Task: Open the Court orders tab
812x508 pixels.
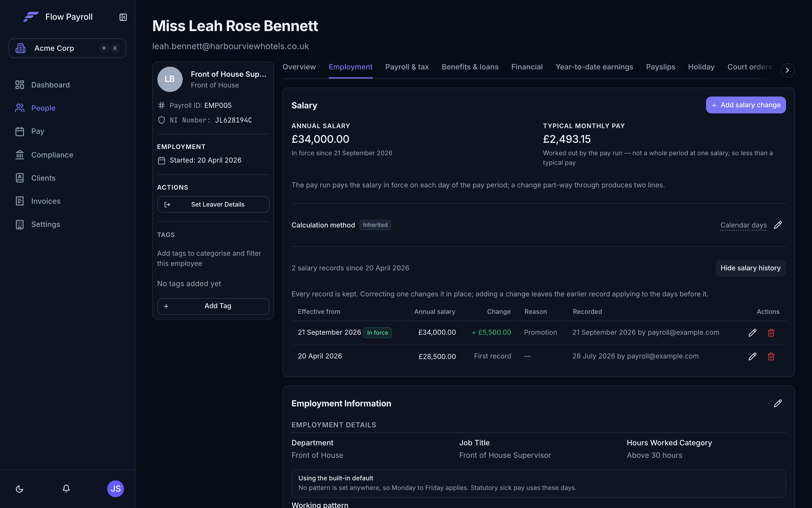Action: coord(750,67)
